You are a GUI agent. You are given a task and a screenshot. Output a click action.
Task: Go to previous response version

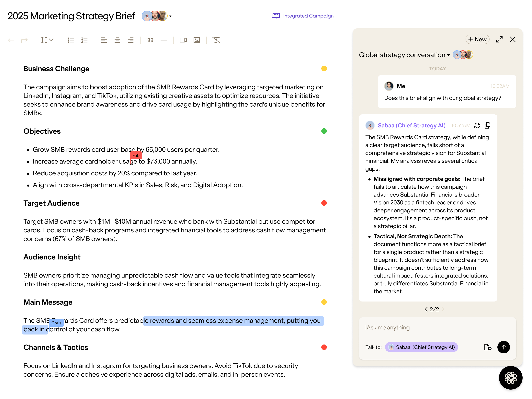[x=426, y=309]
